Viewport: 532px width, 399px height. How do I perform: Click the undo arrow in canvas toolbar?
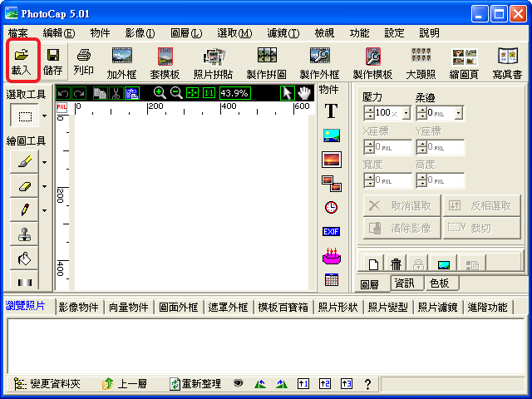click(63, 93)
